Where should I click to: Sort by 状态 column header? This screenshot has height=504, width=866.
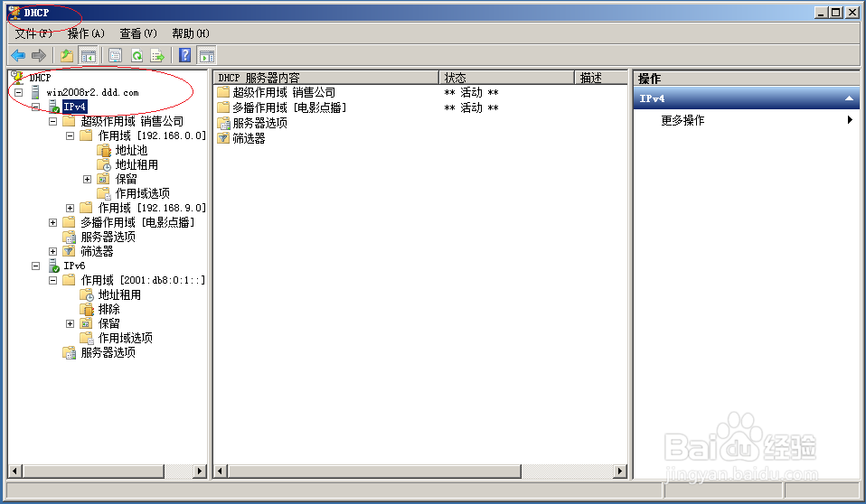(506, 78)
